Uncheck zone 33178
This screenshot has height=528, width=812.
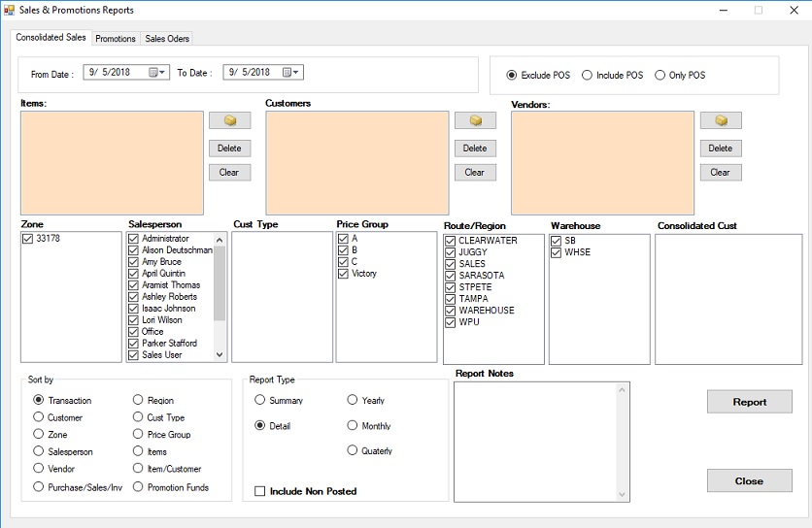pyautogui.click(x=27, y=239)
